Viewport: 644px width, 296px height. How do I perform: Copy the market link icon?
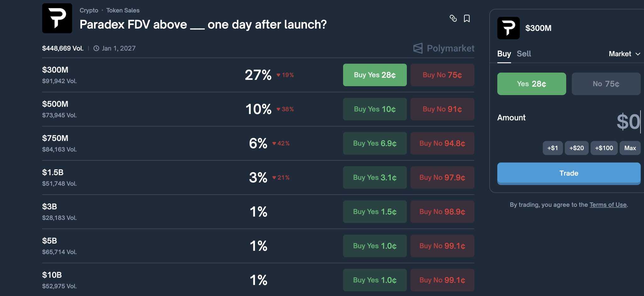[453, 19]
